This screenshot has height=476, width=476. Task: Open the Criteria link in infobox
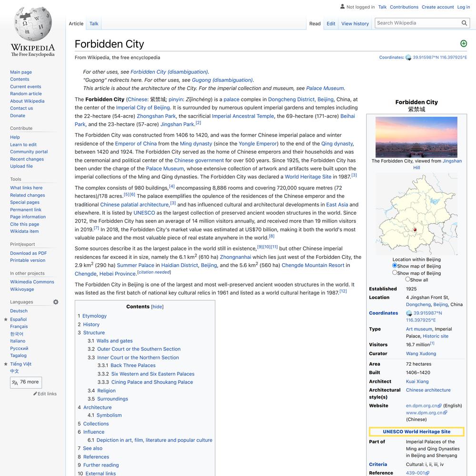click(378, 465)
